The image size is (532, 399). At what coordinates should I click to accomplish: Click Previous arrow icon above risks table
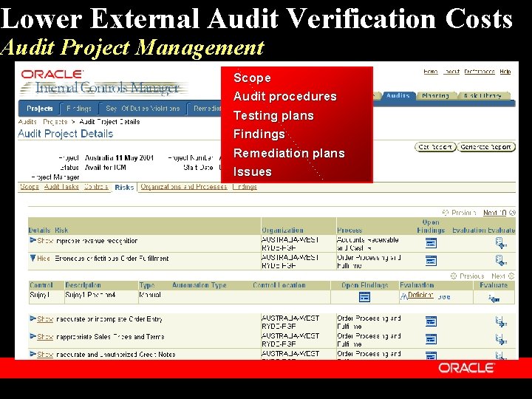tap(445, 213)
